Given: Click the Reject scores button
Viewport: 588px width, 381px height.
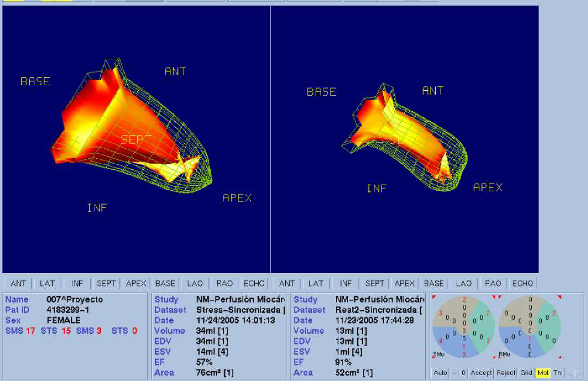Looking at the screenshot, I should tap(506, 373).
